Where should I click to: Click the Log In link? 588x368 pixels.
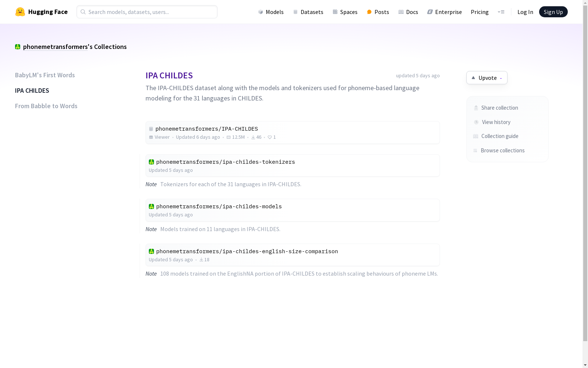click(x=525, y=12)
